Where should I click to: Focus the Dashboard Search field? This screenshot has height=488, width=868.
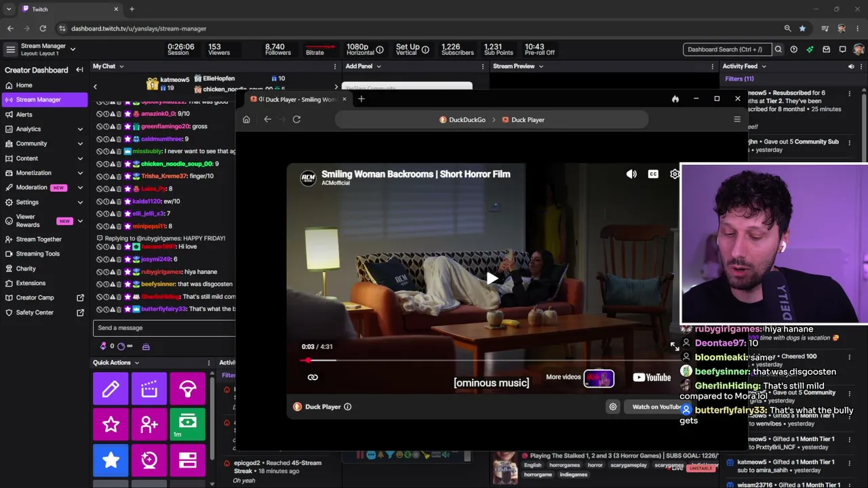coord(727,49)
